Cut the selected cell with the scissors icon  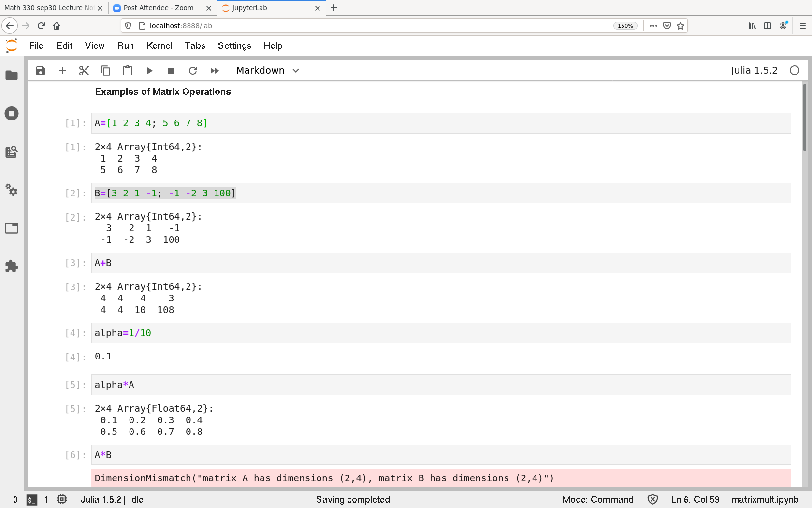click(84, 71)
